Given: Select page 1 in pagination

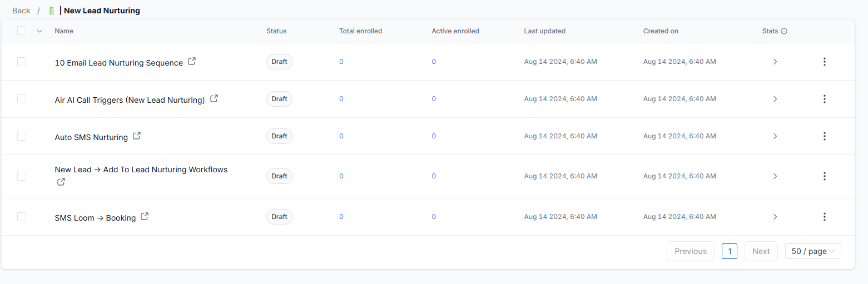Looking at the screenshot, I should pos(730,251).
